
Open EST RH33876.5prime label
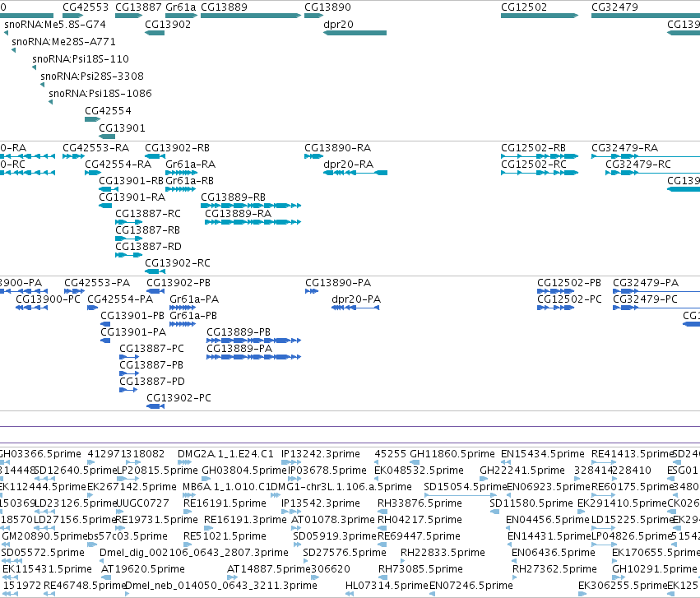(420, 503)
